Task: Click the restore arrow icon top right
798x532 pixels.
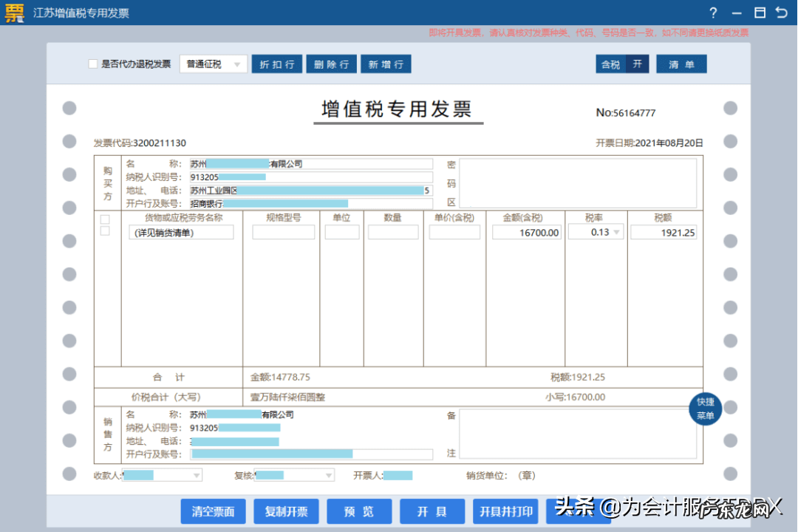Action: click(781, 13)
